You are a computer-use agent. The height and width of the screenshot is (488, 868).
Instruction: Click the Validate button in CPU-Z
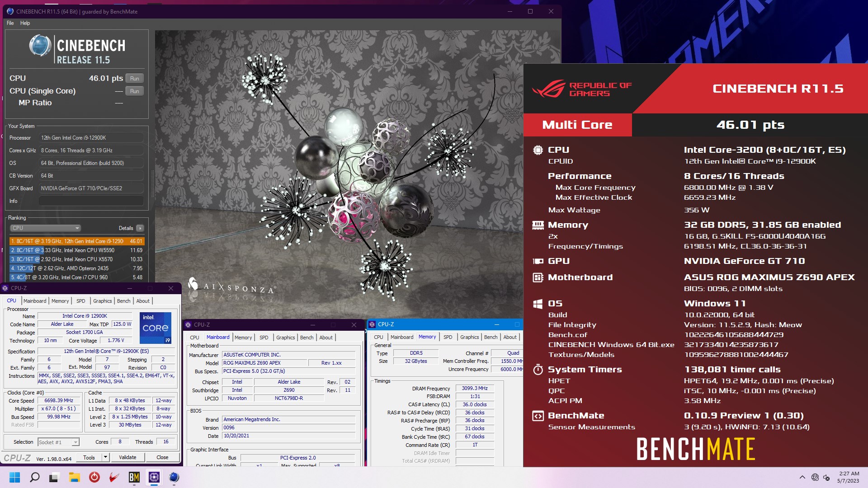pyautogui.click(x=127, y=457)
